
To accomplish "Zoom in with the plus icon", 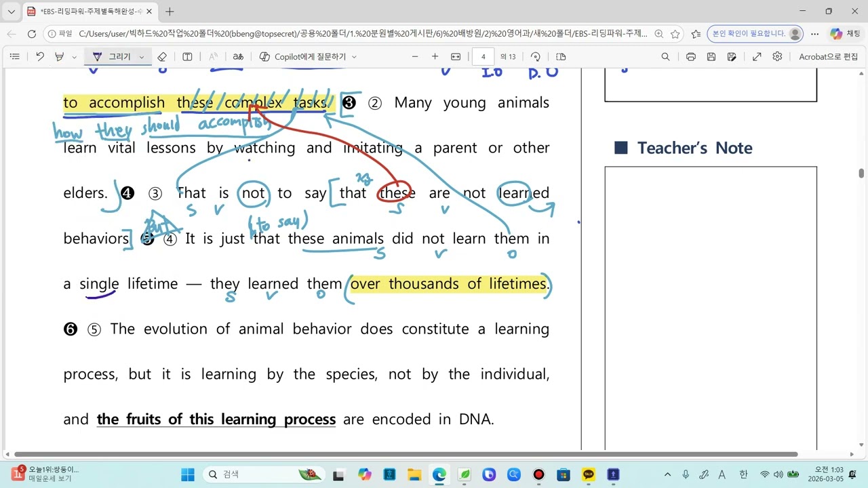I will [x=435, y=57].
